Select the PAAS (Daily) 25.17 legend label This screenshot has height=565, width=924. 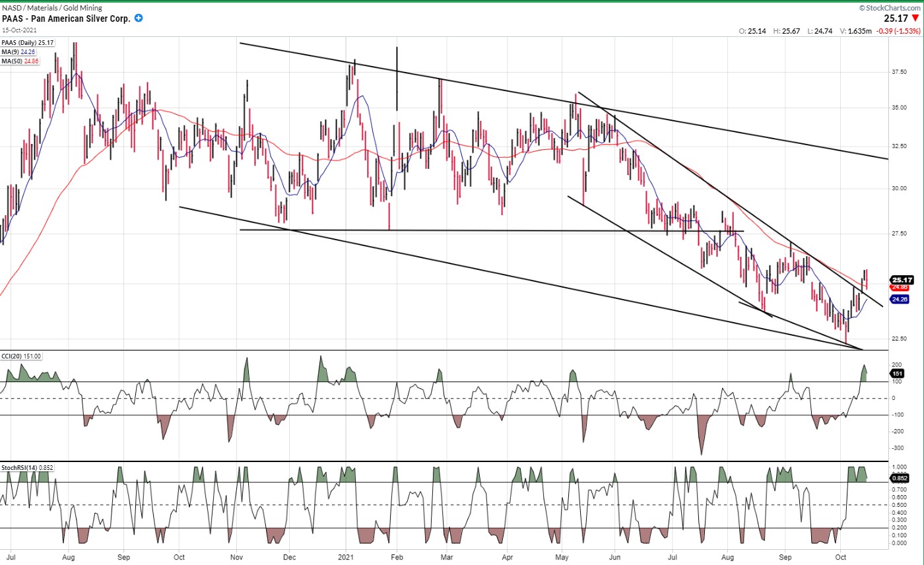click(x=28, y=43)
